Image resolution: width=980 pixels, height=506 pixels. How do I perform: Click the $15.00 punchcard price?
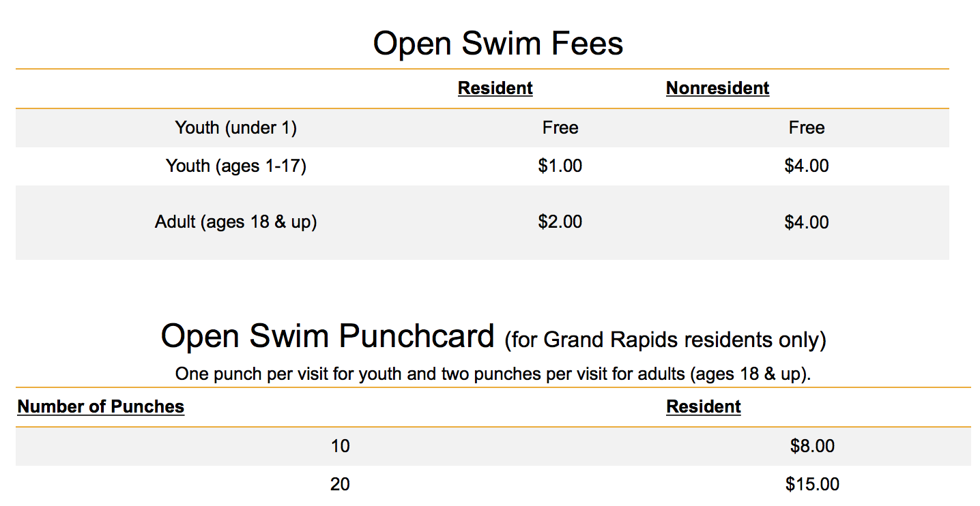[812, 484]
